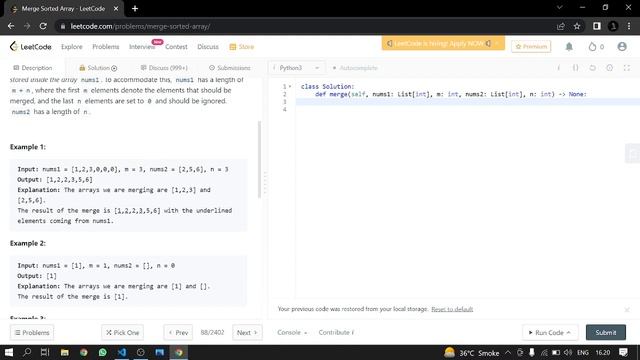640x360 pixels.
Task: Open the Store link
Action: tap(242, 47)
